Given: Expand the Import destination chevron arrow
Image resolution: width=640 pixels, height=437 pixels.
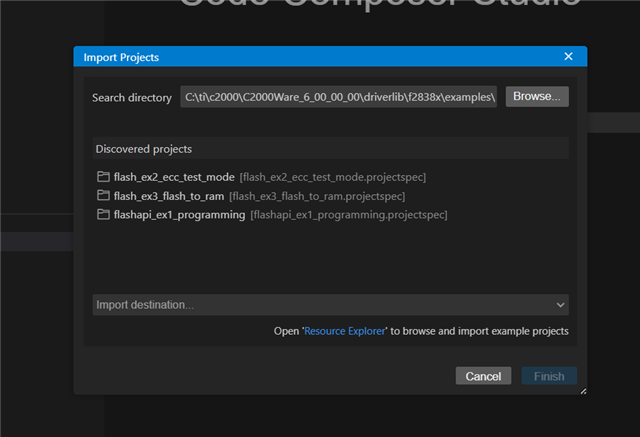Looking at the screenshot, I should [561, 304].
